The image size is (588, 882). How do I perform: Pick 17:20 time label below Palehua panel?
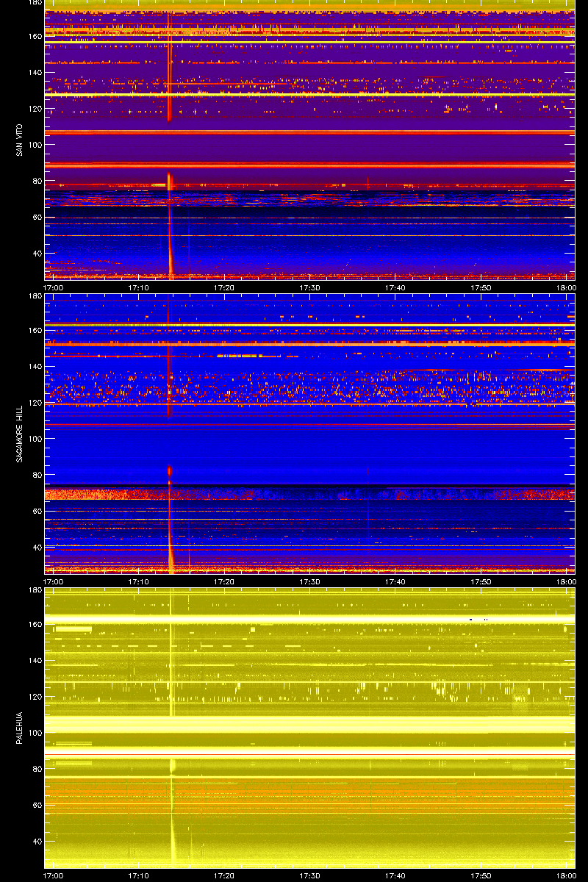point(225,875)
